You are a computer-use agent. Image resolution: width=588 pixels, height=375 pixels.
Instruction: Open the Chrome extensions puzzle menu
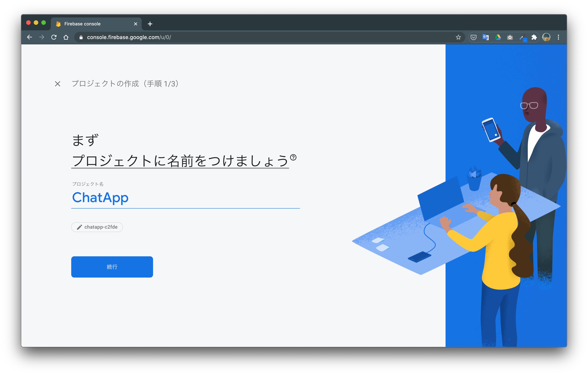pos(535,37)
